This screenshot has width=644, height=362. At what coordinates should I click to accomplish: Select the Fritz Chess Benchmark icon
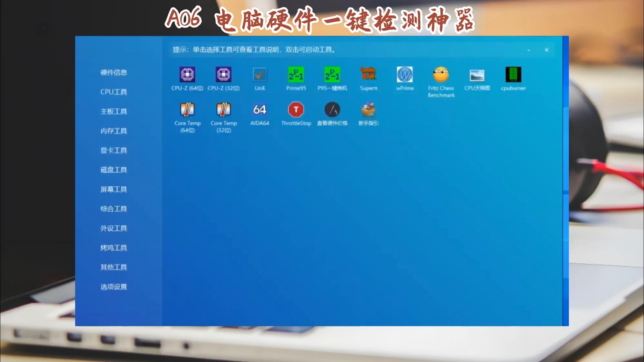pos(441,74)
